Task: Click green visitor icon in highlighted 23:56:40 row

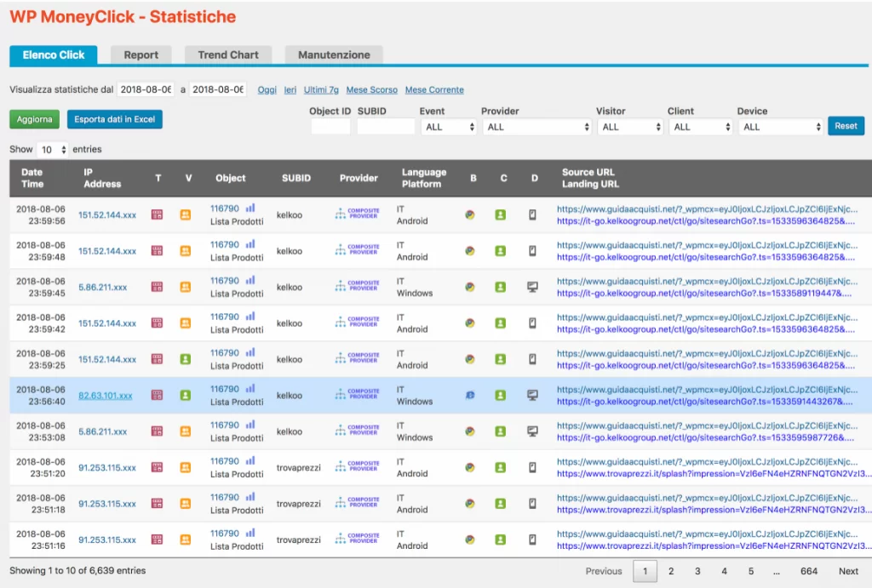Action: [186, 395]
